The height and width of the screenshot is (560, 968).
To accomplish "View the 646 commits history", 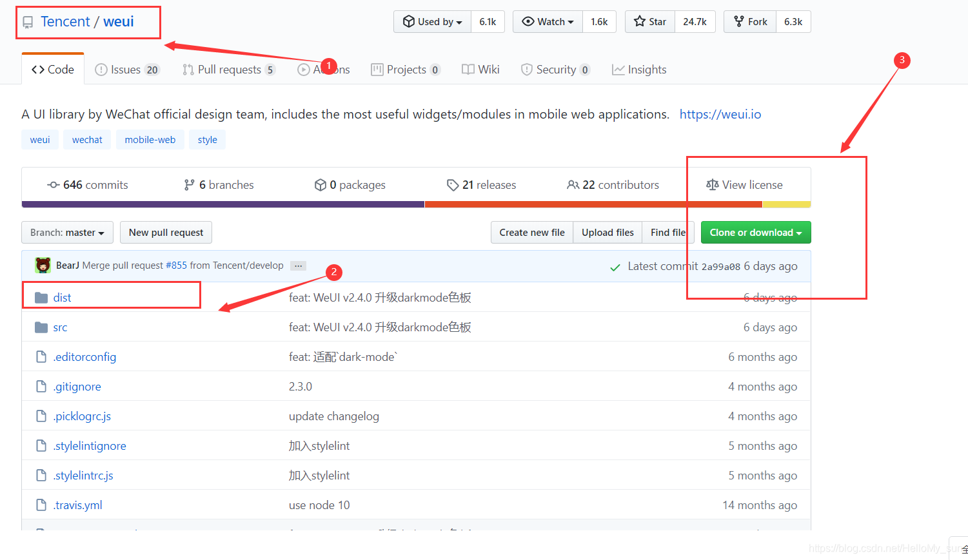I will 88,185.
